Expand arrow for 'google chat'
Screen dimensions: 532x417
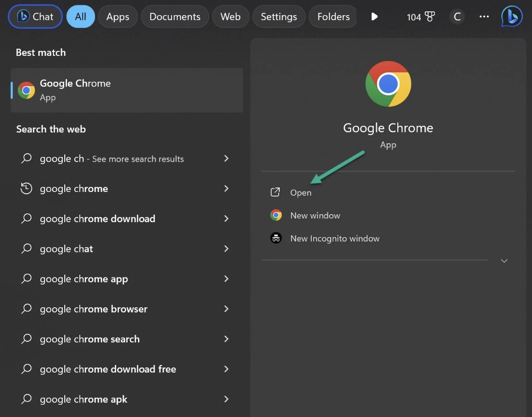226,249
